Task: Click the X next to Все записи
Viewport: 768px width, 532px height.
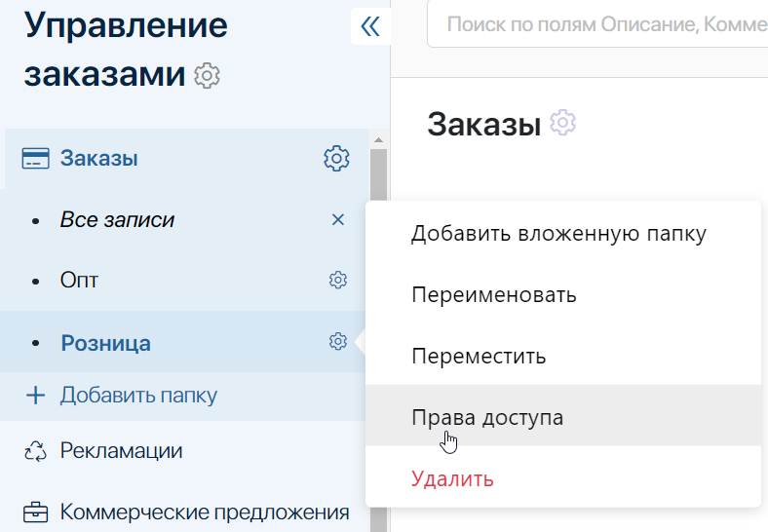Action: tap(338, 219)
